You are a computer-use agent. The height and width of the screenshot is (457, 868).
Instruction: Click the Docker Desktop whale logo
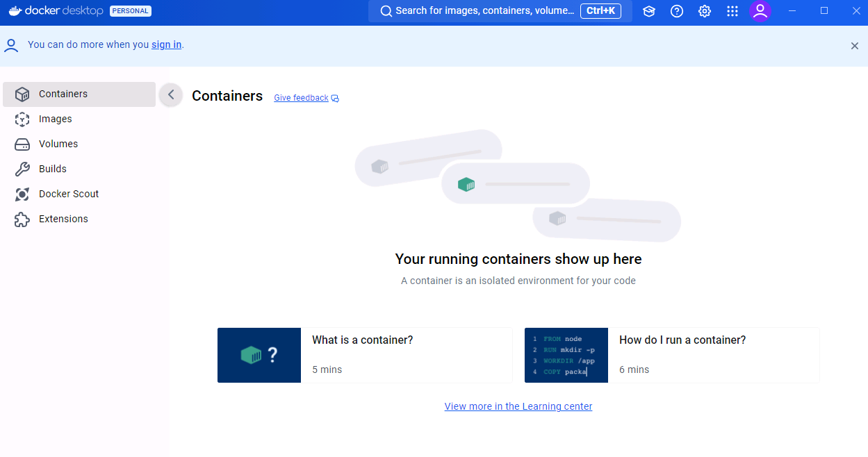tap(17, 11)
